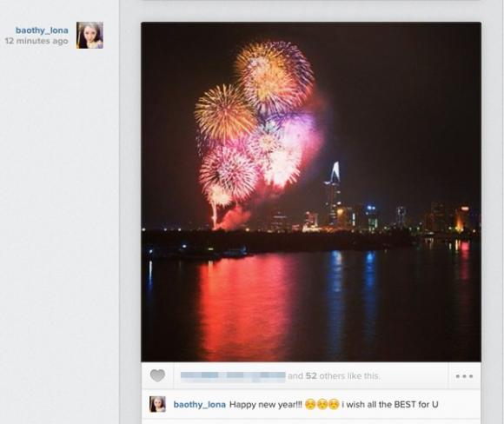Click the '52 others' likes count

[311, 376]
